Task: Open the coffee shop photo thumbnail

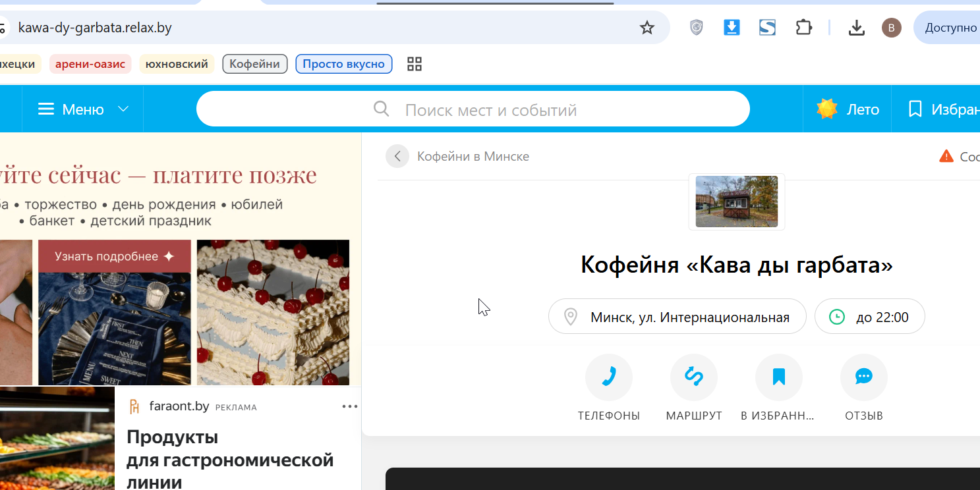Action: pyautogui.click(x=737, y=202)
